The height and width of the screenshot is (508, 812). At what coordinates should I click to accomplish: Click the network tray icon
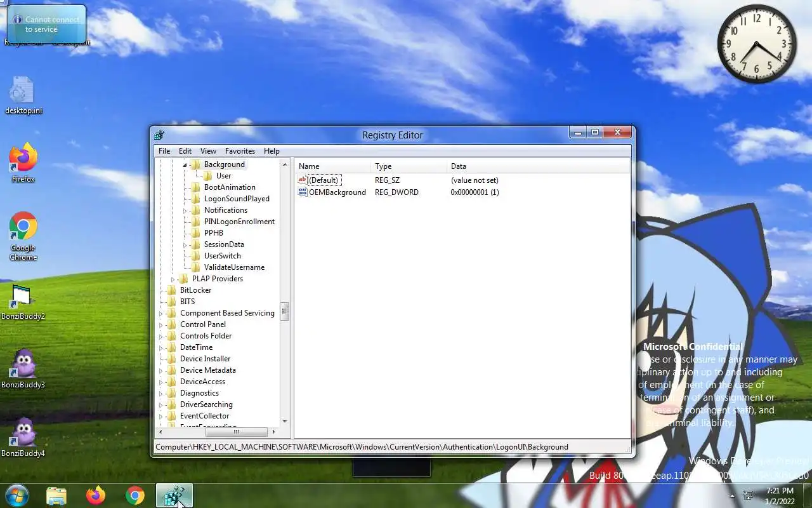coord(748,495)
